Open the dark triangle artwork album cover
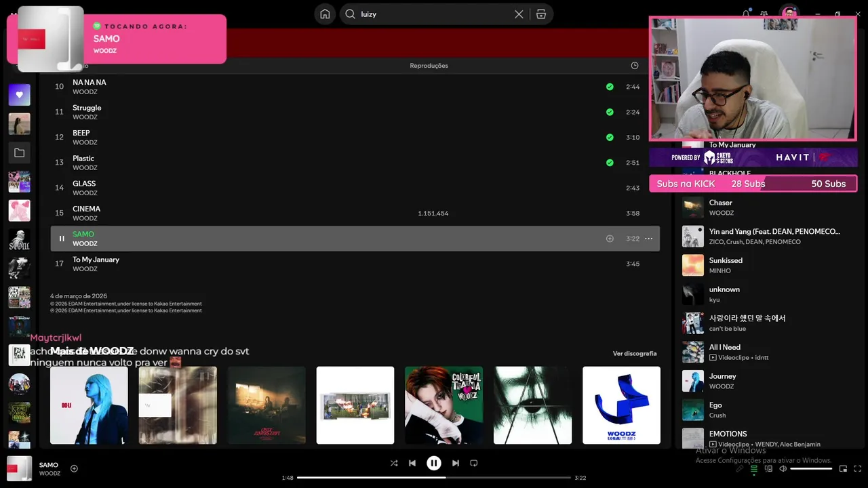 coord(532,405)
